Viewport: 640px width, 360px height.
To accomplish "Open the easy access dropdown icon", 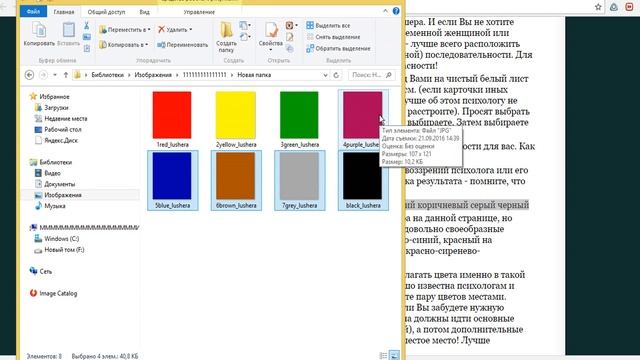I will tap(244, 37).
